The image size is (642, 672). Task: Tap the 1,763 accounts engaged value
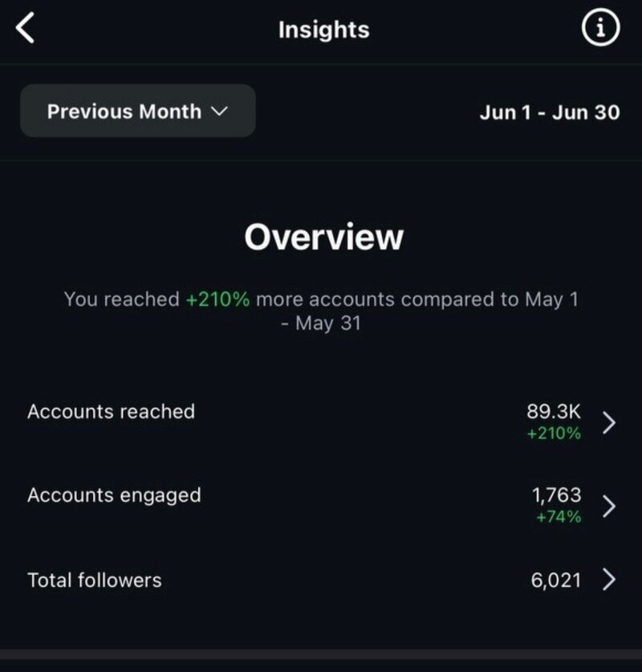point(556,495)
